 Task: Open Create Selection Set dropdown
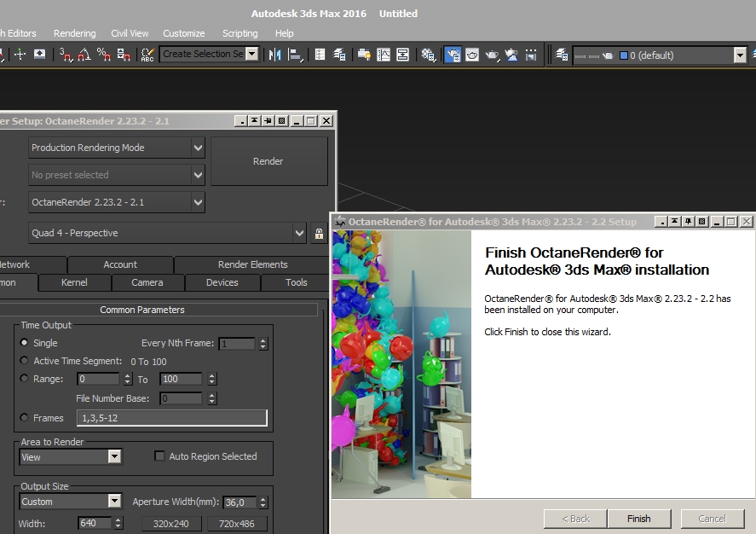click(210, 54)
